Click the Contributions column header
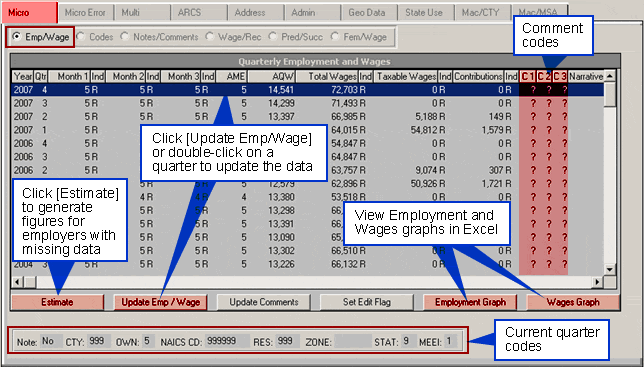644x367 pixels. tap(478, 76)
